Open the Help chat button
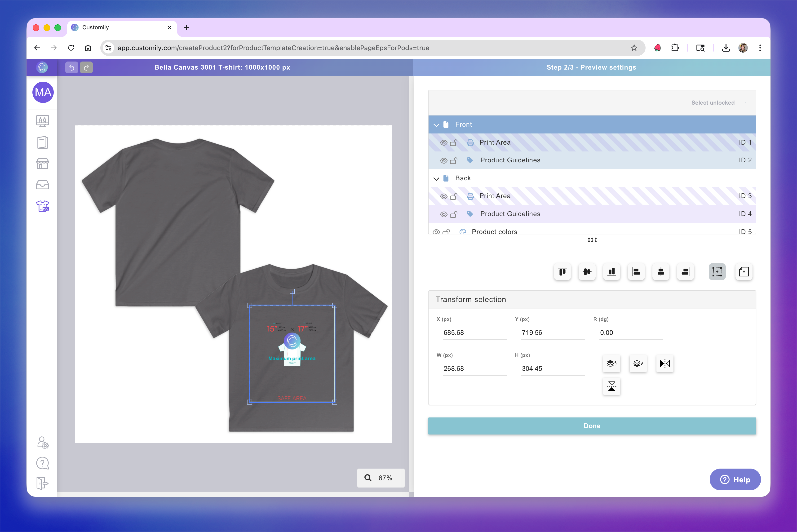Screen dimensions: 797x532 pos(735,479)
